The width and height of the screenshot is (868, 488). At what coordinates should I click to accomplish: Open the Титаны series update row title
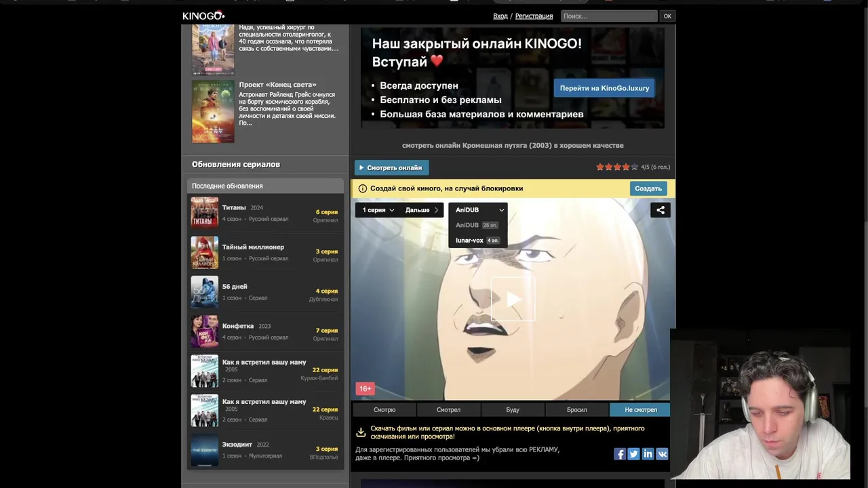[234, 207]
